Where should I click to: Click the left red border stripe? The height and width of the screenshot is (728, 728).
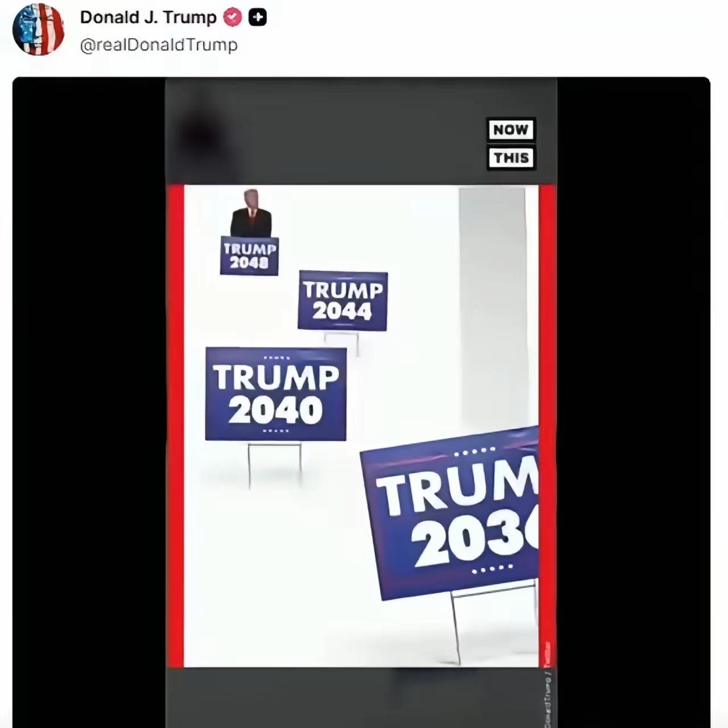point(175,425)
